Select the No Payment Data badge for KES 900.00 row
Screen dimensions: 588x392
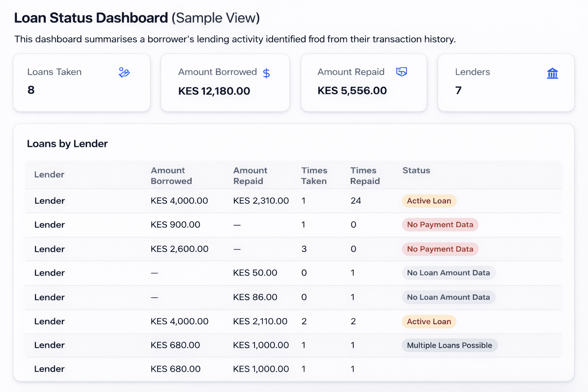[439, 225]
